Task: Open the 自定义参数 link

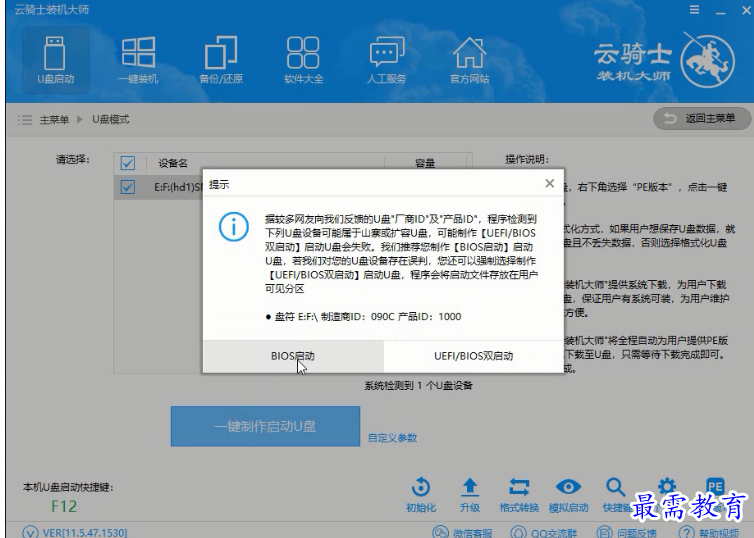Action: point(392,438)
